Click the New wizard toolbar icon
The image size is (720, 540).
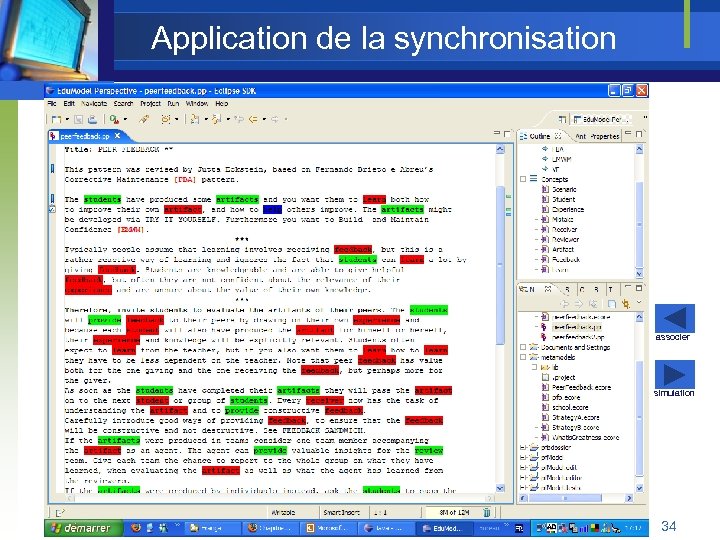(56, 119)
